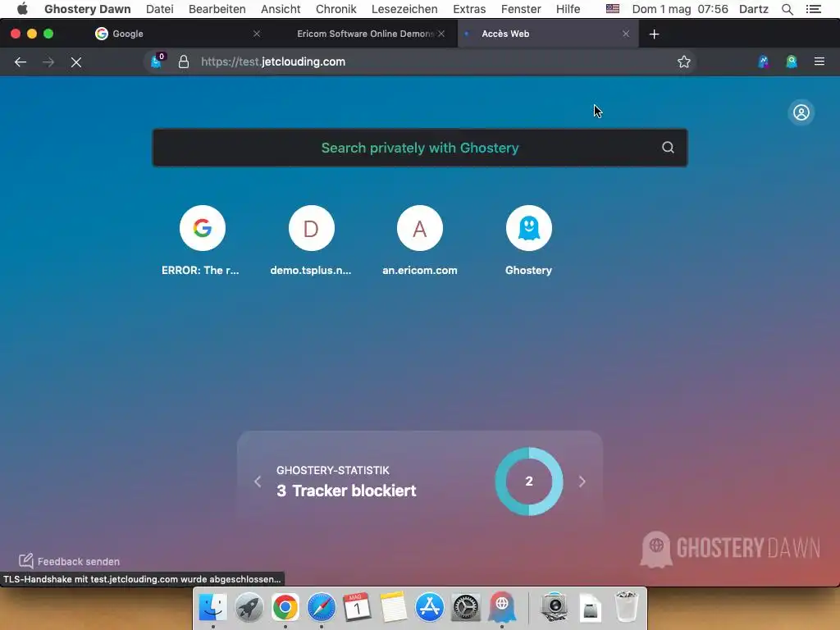Open the Ghostery Dawn application menu

tap(87, 9)
